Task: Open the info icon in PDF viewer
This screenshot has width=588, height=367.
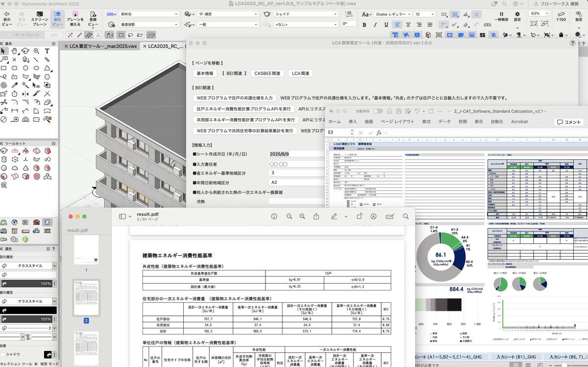Action: 274,216
